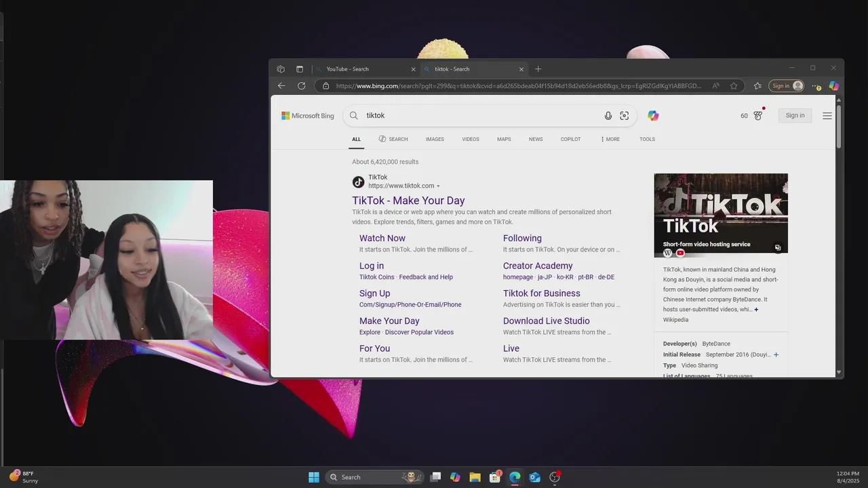Viewport: 868px width, 488px height.
Task: Open a new browser tab
Action: tap(538, 69)
